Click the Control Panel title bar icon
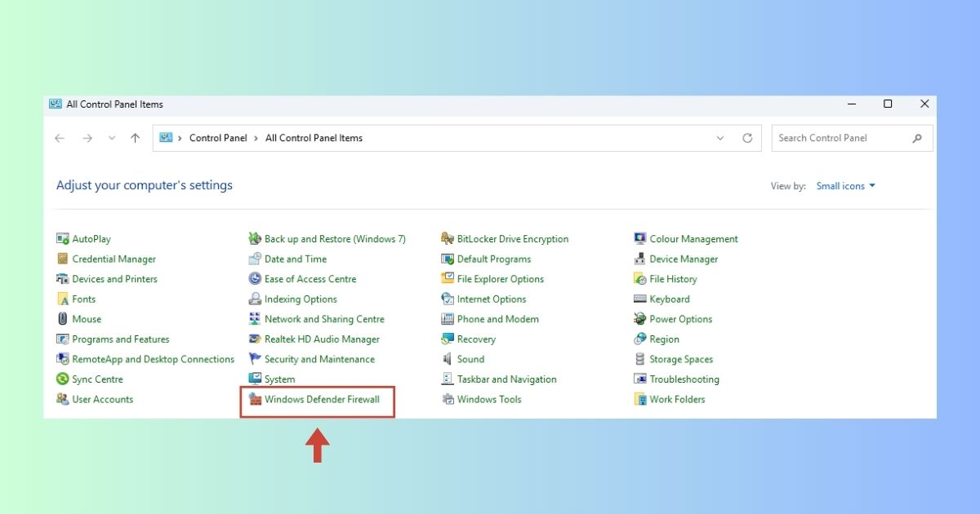 [x=56, y=104]
